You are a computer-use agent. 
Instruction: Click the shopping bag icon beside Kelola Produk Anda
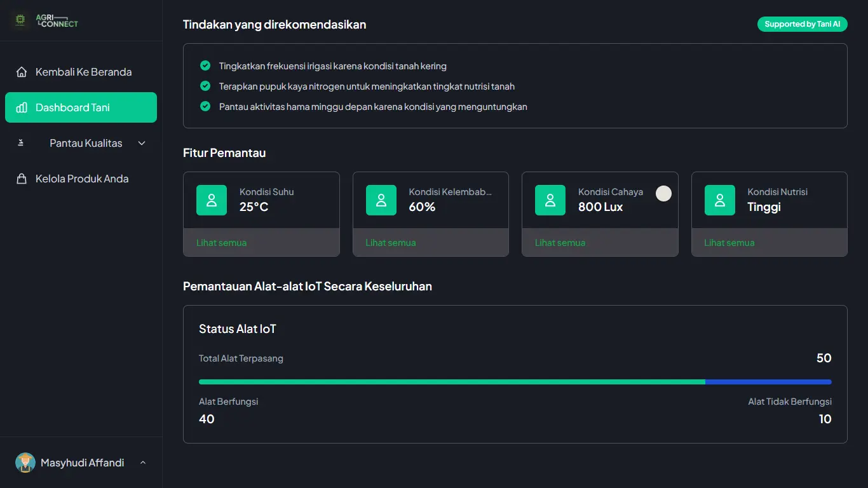[21, 179]
